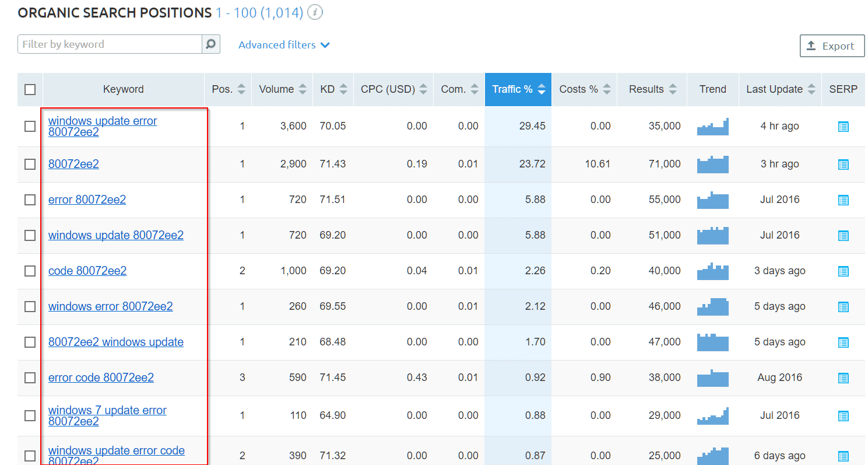View SERP icon for error 80072ee2 row
The height and width of the screenshot is (465, 868).
click(x=843, y=200)
